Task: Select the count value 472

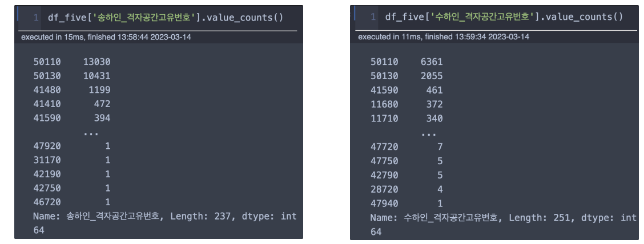Action: point(102,104)
